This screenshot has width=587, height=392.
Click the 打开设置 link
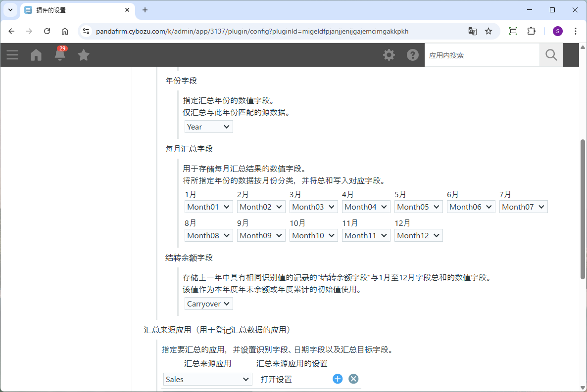[x=276, y=379]
